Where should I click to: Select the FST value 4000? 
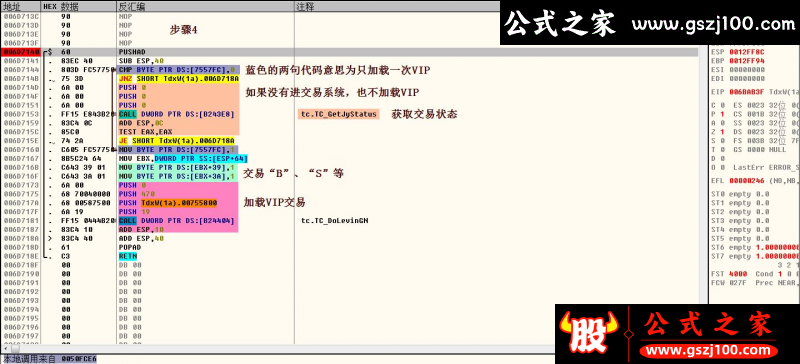point(738,274)
